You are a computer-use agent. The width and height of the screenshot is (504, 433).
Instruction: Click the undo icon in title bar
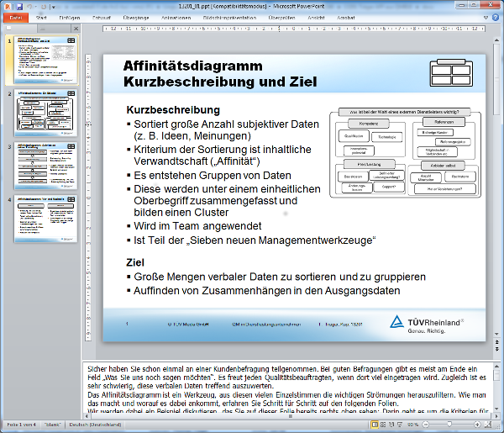pos(31,5)
